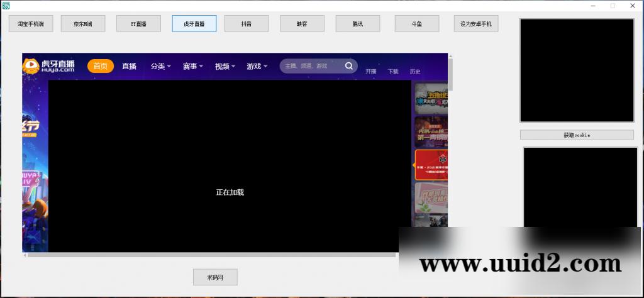
Task: Click the second stream thumbnail in sidebar
Action: (431, 132)
